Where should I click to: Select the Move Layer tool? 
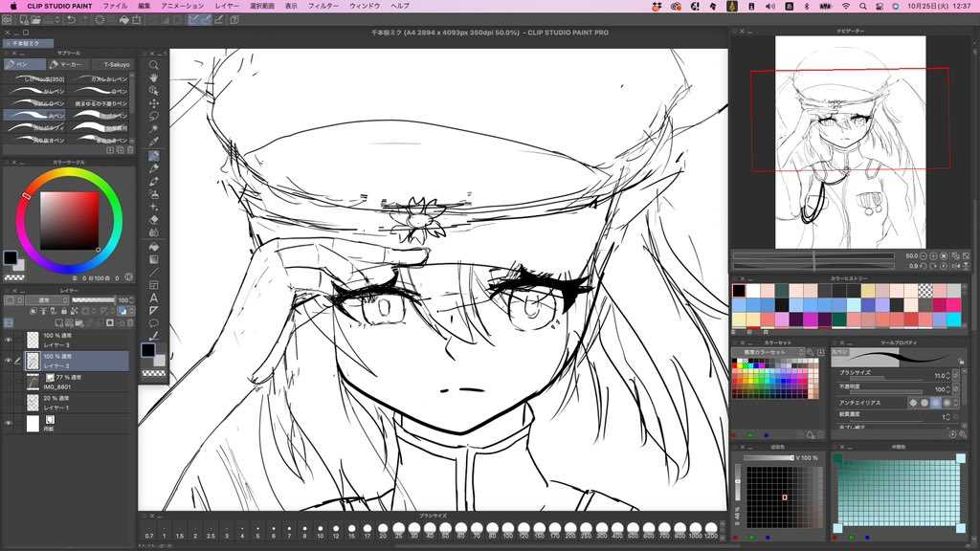[x=154, y=103]
